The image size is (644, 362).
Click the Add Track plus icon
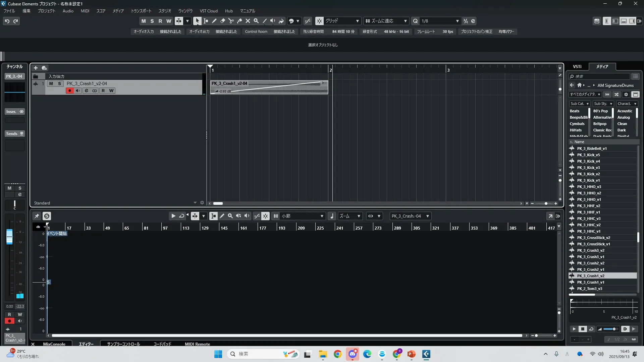coord(36,68)
